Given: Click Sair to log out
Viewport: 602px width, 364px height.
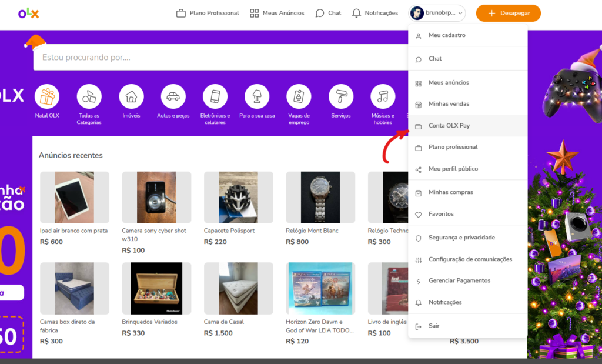Looking at the screenshot, I should pyautogui.click(x=435, y=325).
